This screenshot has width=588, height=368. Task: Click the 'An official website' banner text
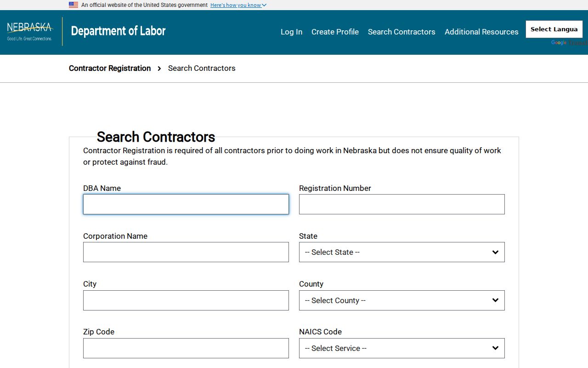point(144,5)
